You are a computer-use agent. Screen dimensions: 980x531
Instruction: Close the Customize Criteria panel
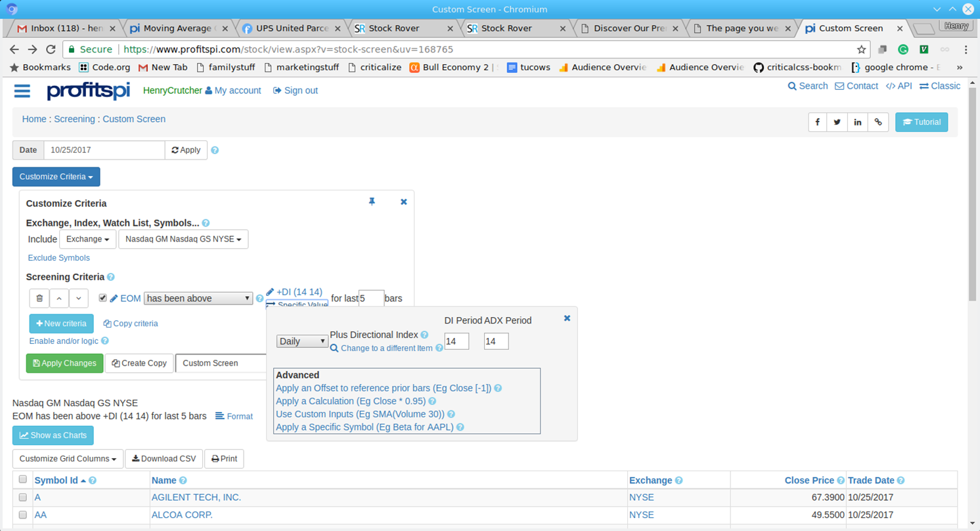404,202
